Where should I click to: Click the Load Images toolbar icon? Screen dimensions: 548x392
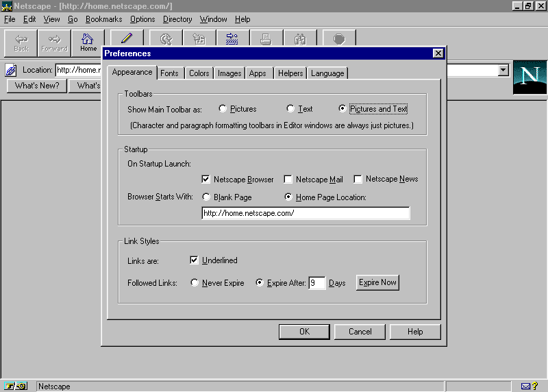pyautogui.click(x=199, y=38)
